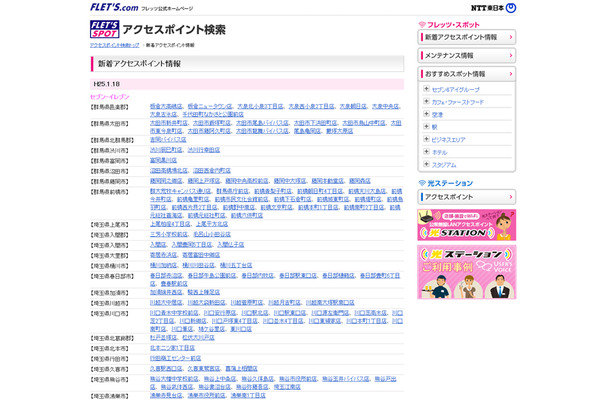
Task: Click the FLET'S.com logo in the header
Action: point(114,7)
